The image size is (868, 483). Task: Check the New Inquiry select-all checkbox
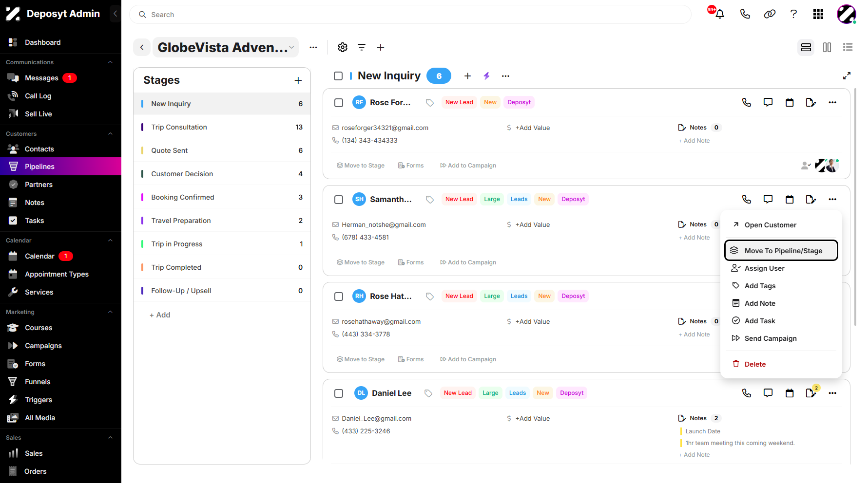(338, 76)
